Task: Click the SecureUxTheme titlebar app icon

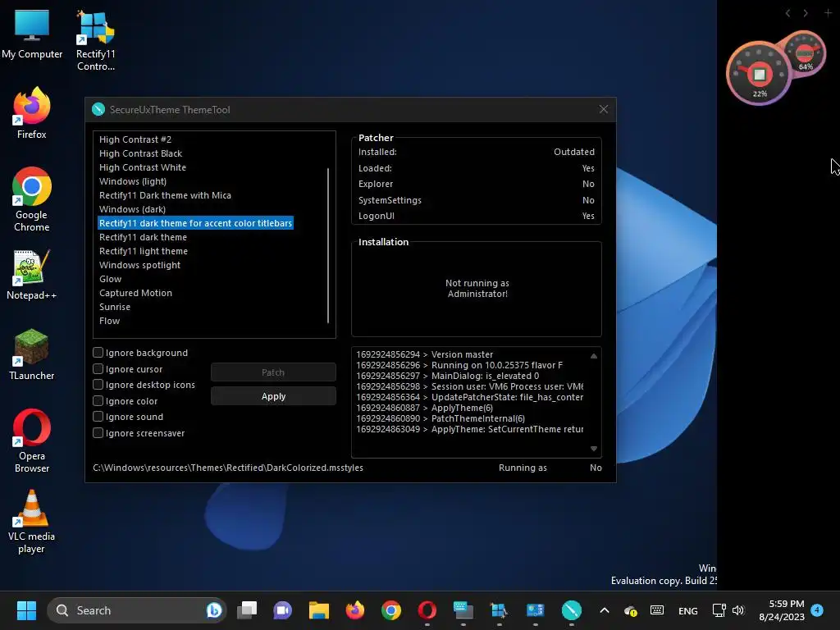Action: click(x=98, y=109)
